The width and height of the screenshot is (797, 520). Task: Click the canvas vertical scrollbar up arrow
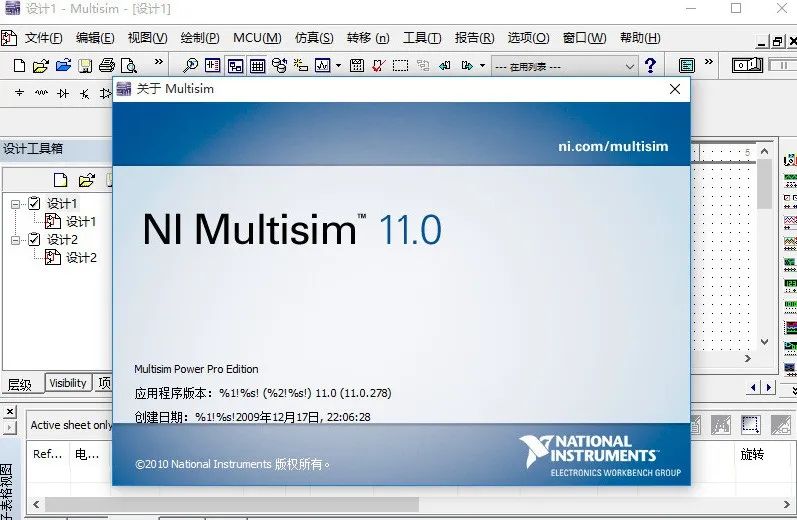764,151
